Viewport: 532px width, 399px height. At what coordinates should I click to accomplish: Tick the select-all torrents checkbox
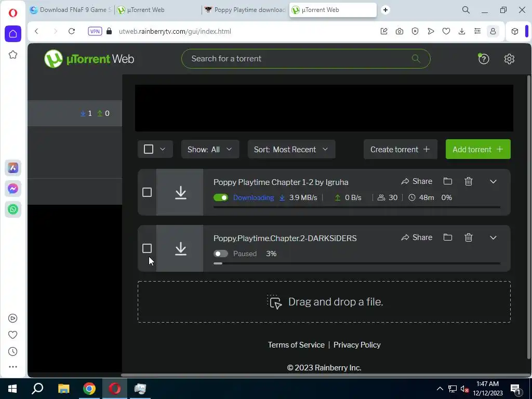(149, 149)
